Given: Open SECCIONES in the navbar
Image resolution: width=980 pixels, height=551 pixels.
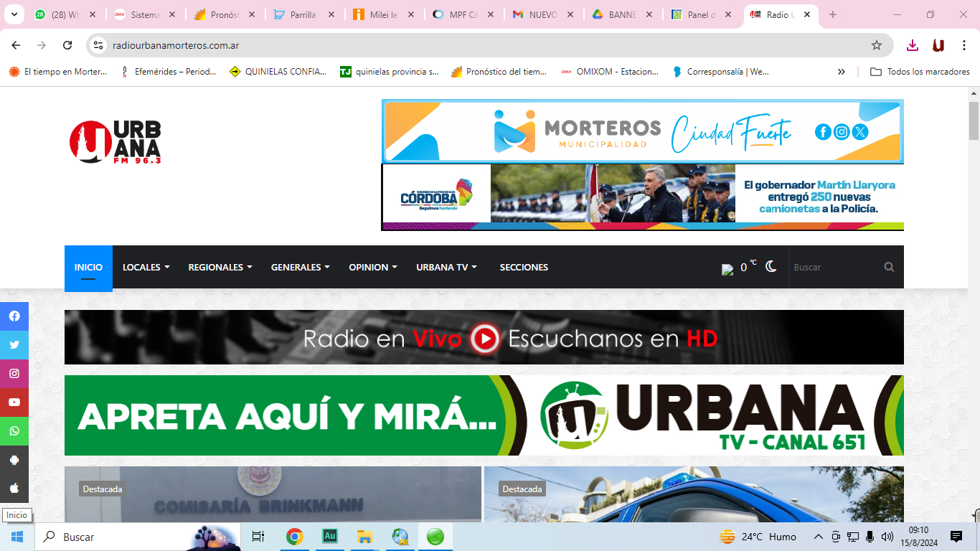Looking at the screenshot, I should point(524,267).
